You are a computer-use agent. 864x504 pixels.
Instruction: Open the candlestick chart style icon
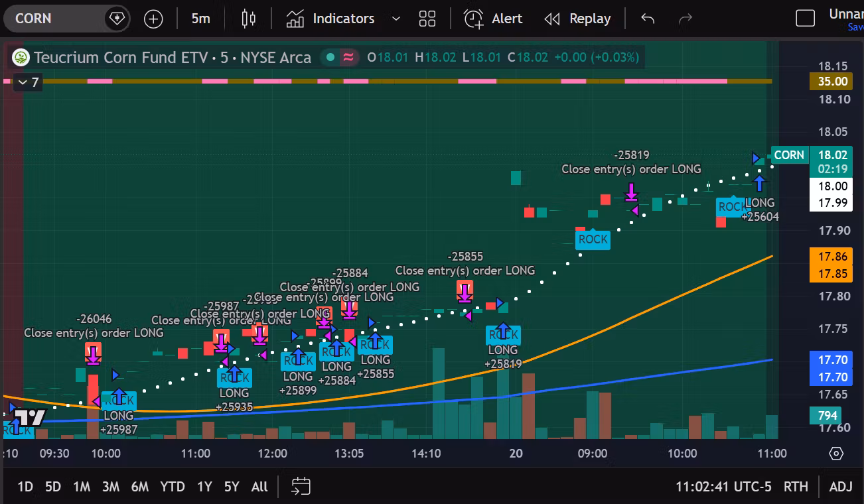[x=249, y=19]
